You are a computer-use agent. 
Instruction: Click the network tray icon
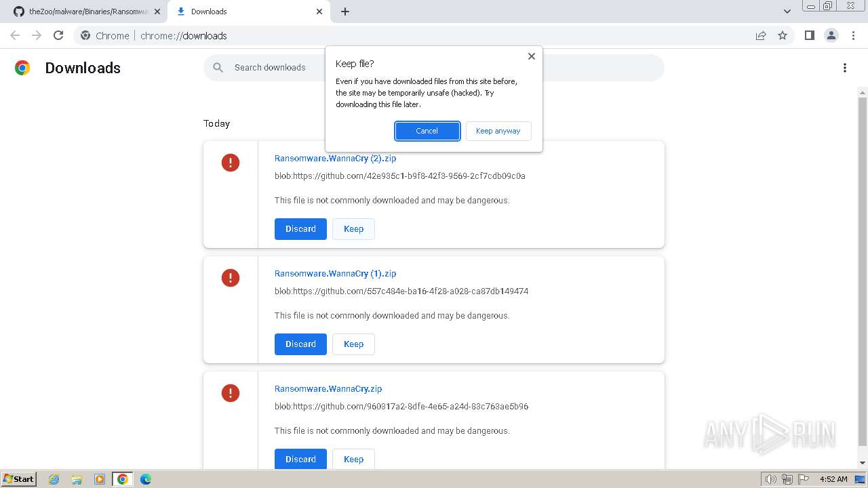[x=787, y=479]
